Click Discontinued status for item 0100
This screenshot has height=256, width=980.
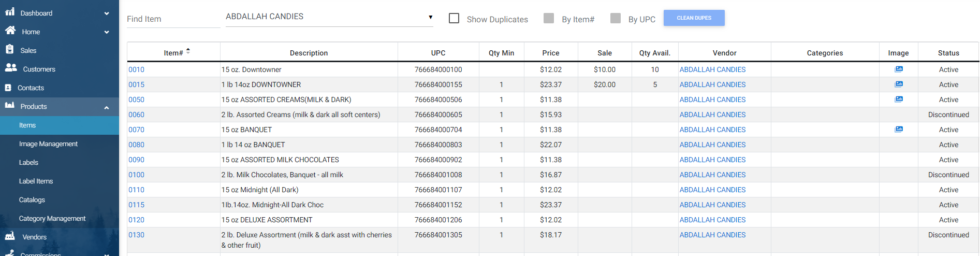pyautogui.click(x=948, y=175)
